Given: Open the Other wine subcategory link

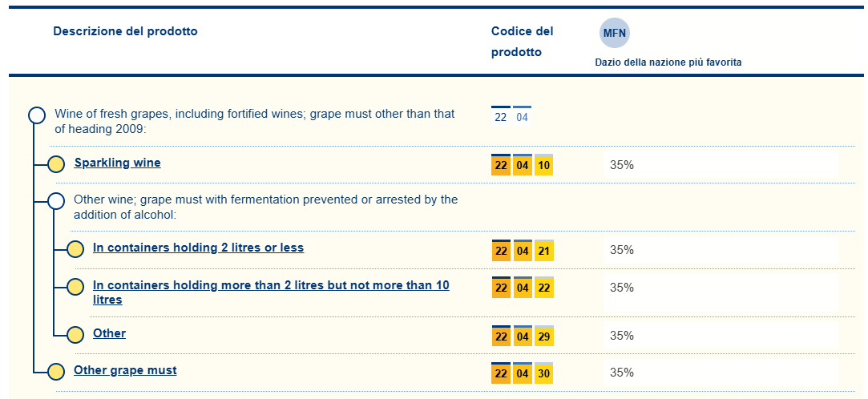Looking at the screenshot, I should point(109,333).
